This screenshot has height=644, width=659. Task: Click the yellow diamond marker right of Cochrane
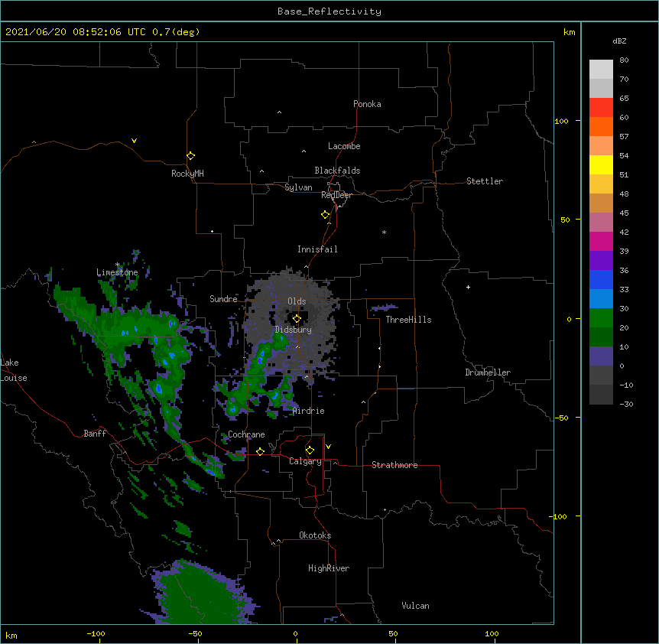(260, 451)
